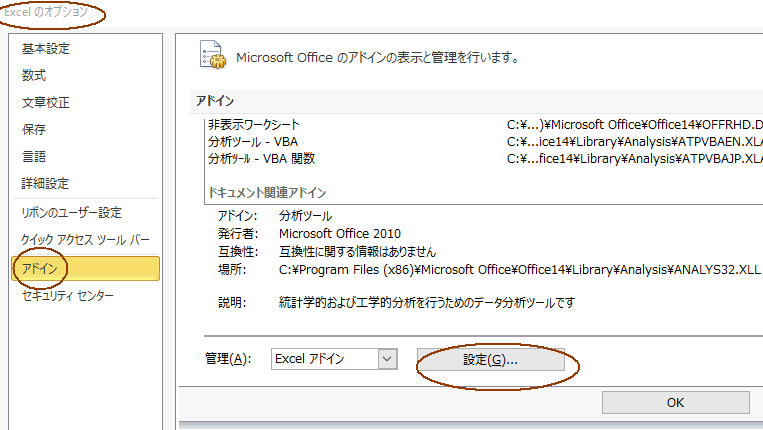
Task: Click the ドキュメント関連アドイン group header
Action: pos(267,193)
